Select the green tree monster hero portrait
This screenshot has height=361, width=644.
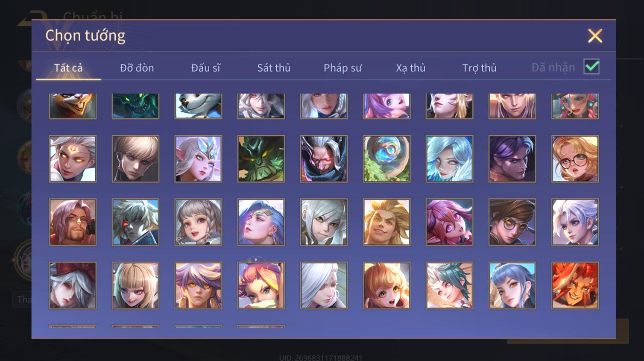coord(261,159)
